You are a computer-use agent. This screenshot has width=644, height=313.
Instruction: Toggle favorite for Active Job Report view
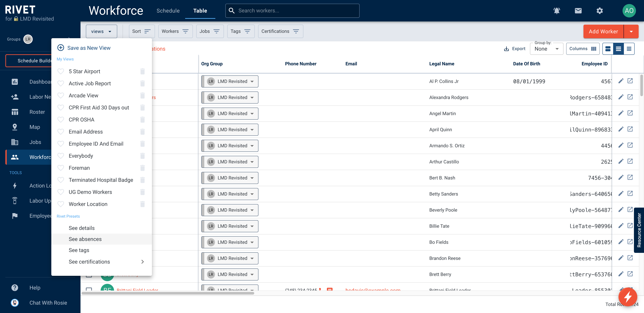point(61,83)
